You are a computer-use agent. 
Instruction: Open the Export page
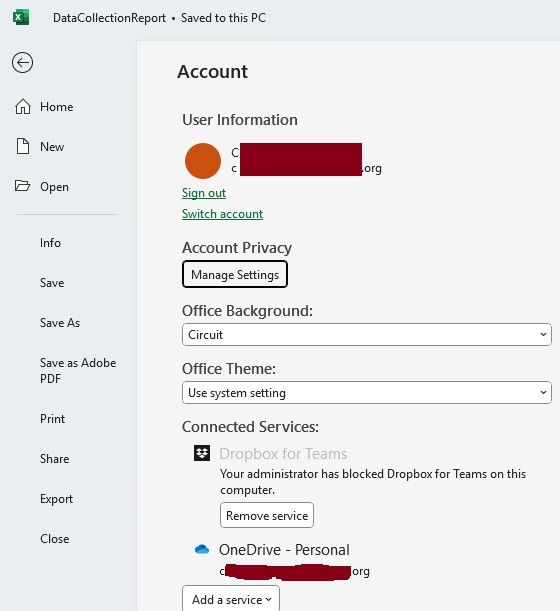tap(56, 499)
